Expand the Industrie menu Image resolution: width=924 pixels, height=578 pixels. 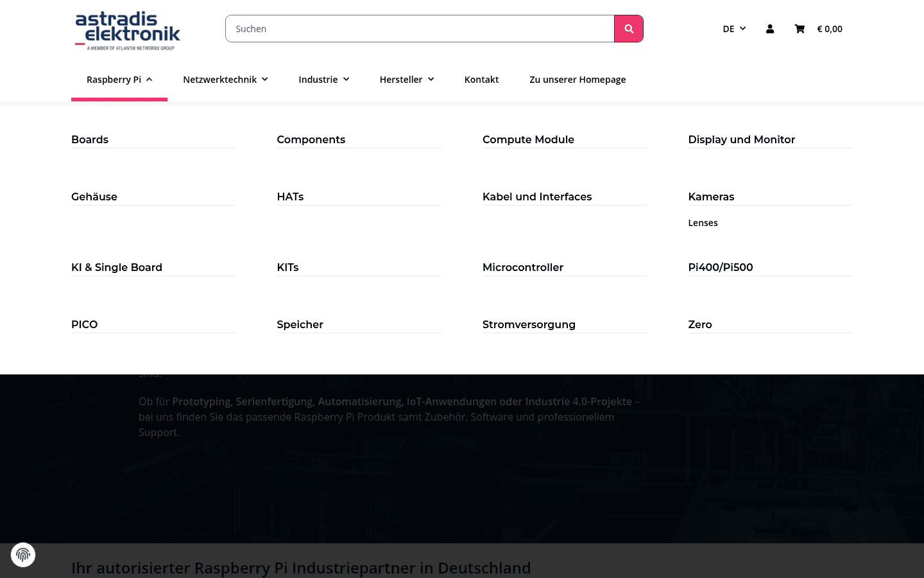click(x=324, y=80)
